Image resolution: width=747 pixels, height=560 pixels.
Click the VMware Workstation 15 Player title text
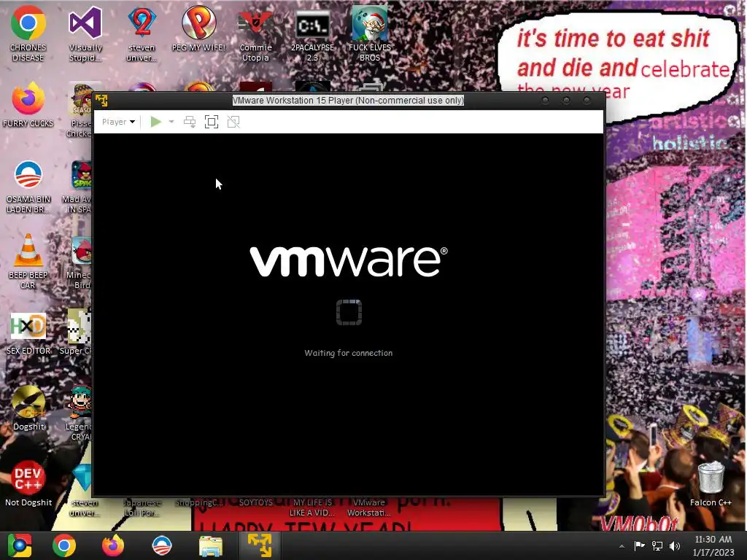coord(348,101)
